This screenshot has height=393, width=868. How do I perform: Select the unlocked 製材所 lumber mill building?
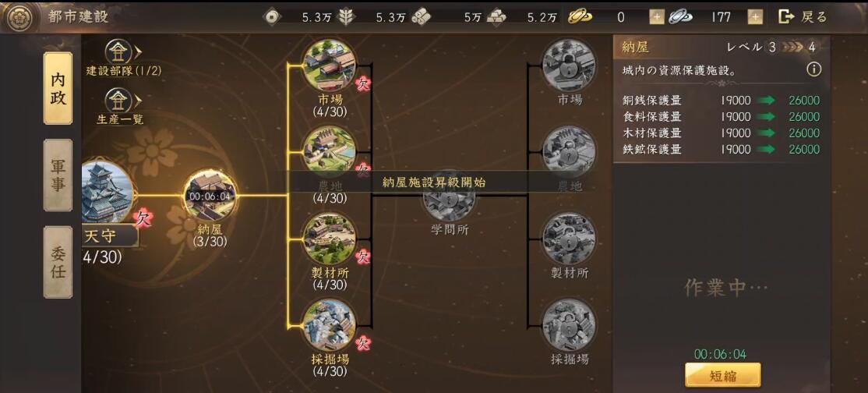(330, 239)
